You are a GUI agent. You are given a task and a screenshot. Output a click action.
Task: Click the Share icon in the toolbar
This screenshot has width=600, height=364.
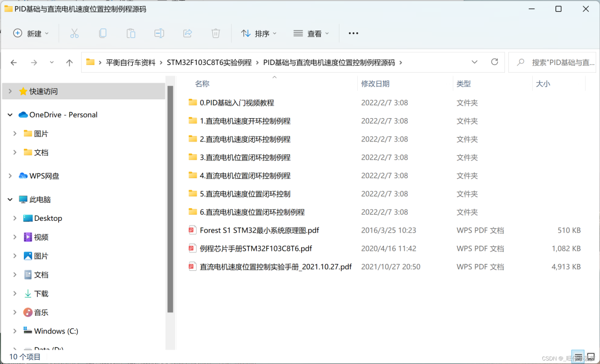pyautogui.click(x=187, y=33)
